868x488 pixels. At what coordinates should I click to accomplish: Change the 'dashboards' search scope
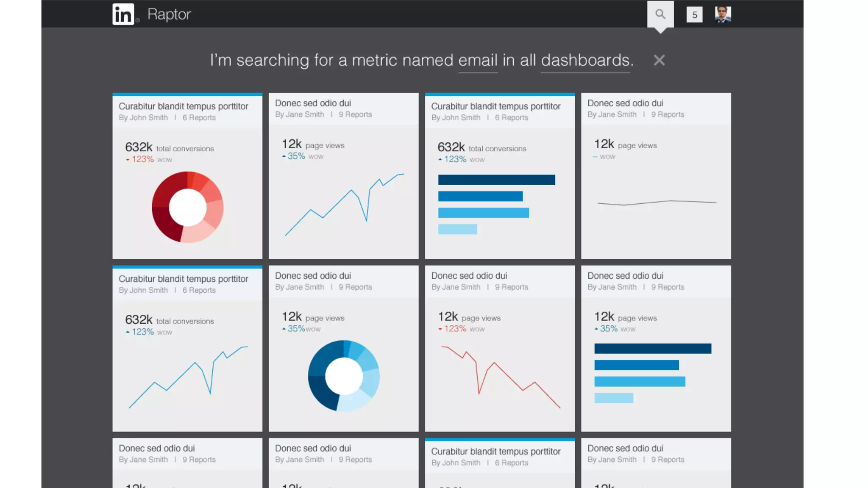click(x=585, y=61)
